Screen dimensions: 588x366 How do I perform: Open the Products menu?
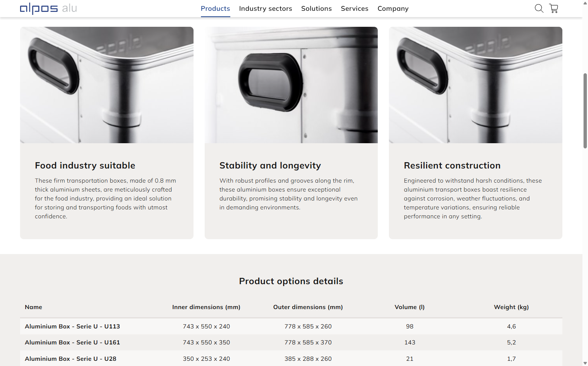tap(215, 9)
